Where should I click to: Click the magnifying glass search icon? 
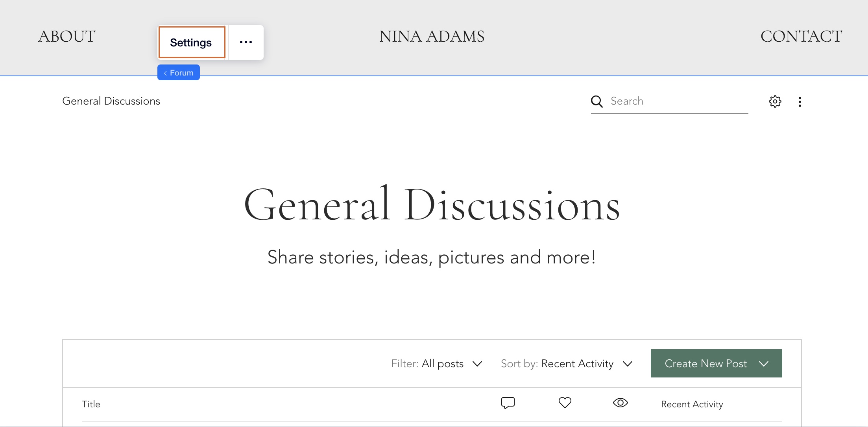(597, 101)
